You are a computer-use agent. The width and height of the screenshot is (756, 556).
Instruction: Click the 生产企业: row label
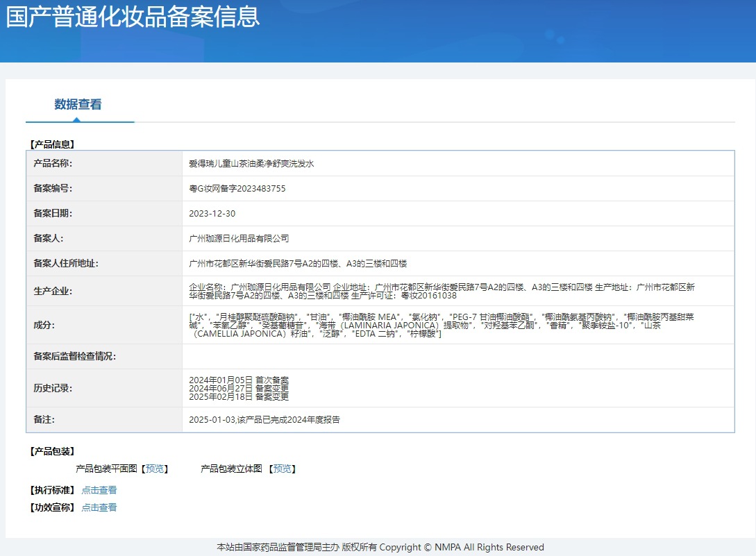click(53, 292)
